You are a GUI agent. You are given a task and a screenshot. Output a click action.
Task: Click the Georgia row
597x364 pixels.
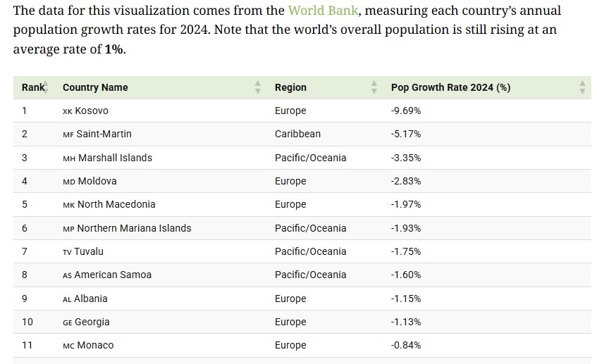tap(92, 322)
